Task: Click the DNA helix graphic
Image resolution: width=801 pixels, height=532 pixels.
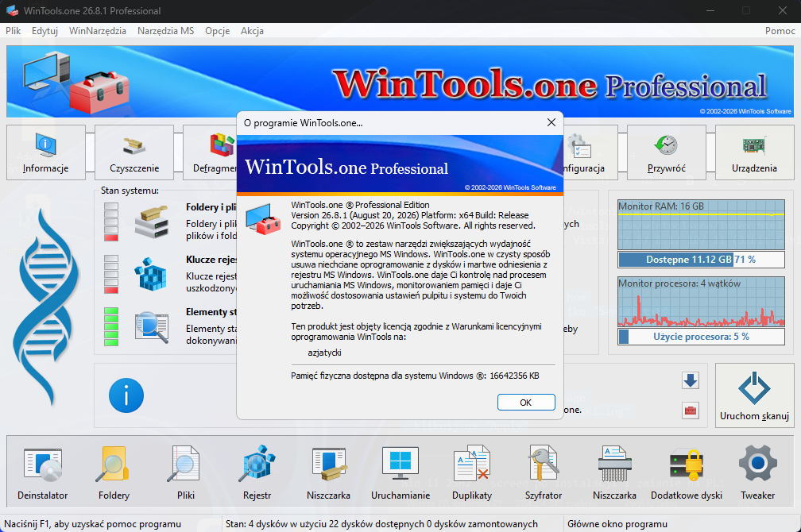Action: click(47, 308)
